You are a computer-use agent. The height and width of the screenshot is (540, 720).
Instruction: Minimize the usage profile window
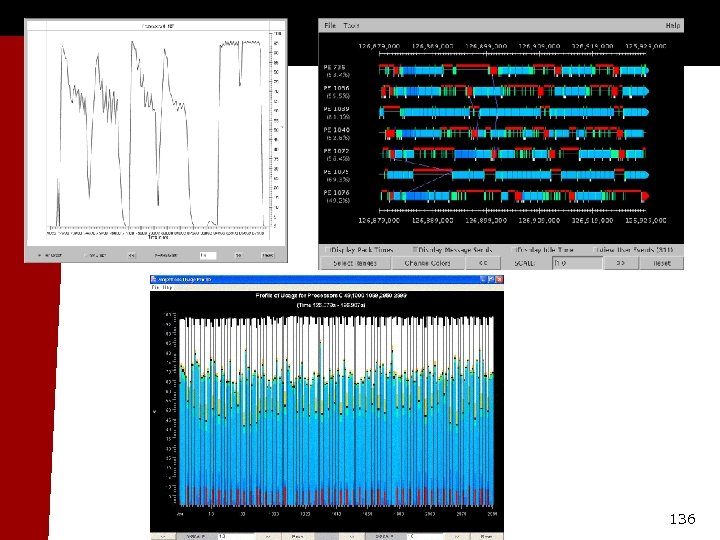pos(483,279)
